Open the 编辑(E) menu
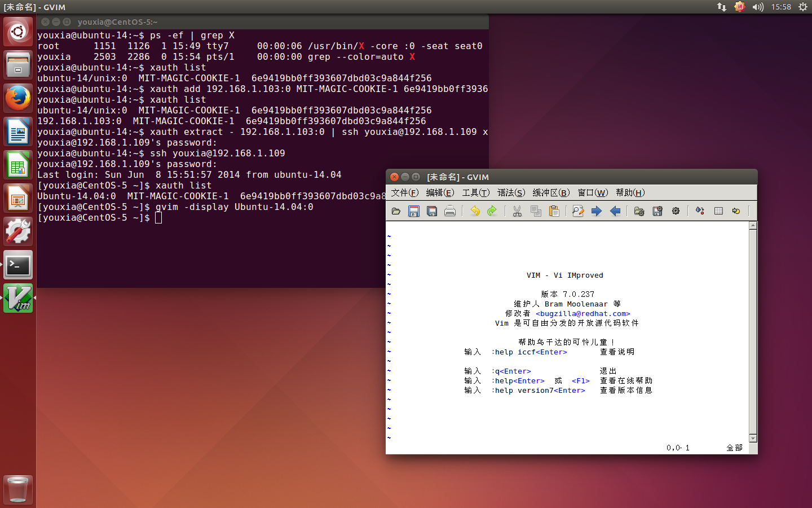Image resolution: width=812 pixels, height=508 pixels. (x=440, y=192)
